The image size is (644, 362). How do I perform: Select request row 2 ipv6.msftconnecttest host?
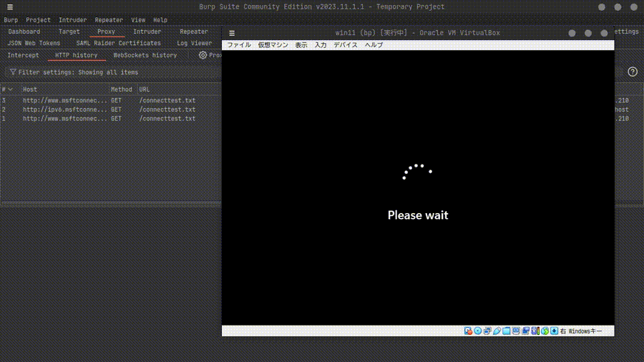coord(64,109)
